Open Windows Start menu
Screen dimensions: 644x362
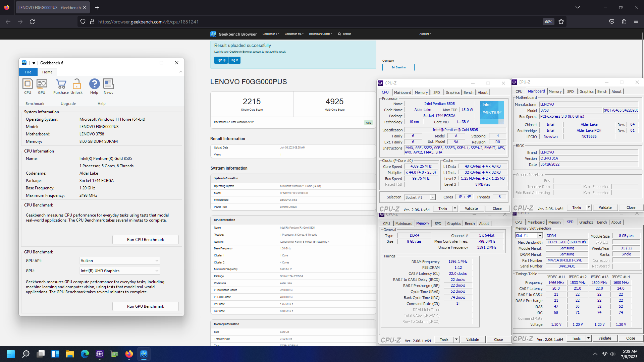pos(11,354)
